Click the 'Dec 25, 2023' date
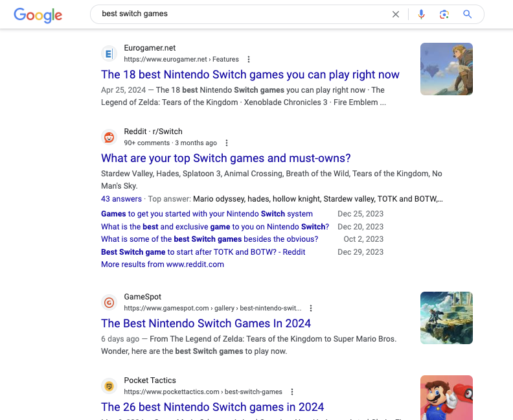Viewport: 513px width, 420px height. (360, 214)
